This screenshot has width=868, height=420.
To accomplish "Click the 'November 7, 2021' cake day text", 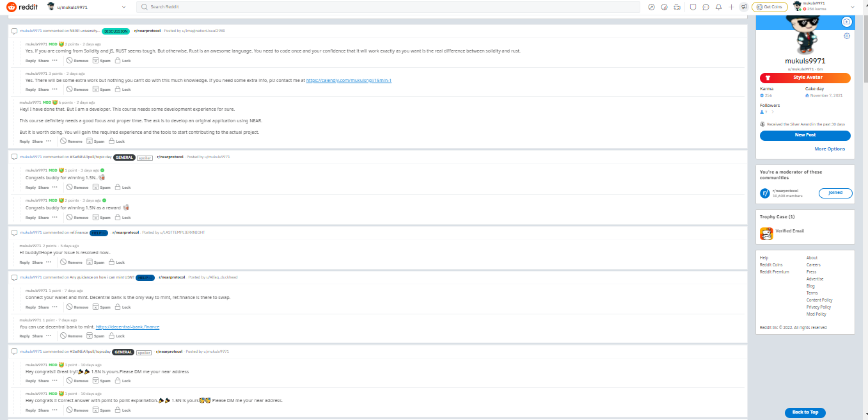I will click(x=826, y=95).
